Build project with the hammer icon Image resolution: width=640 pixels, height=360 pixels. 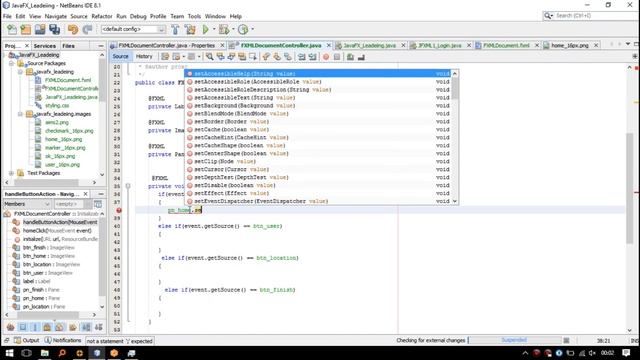175,29
